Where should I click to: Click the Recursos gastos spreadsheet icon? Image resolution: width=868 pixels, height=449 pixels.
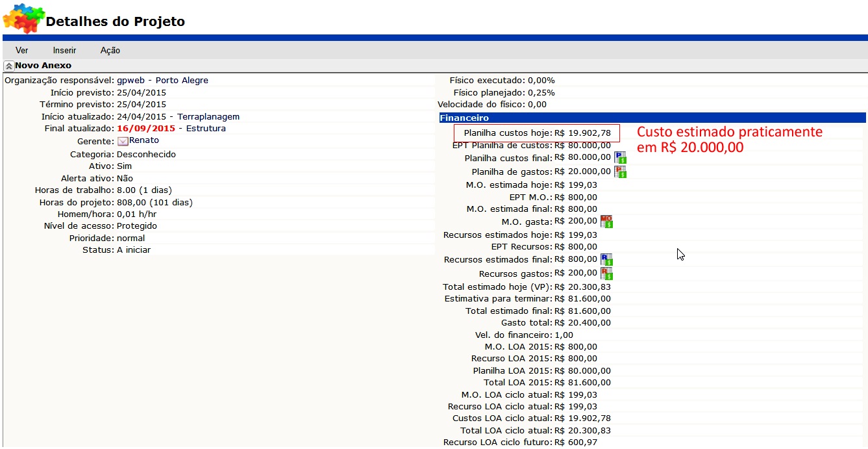pyautogui.click(x=606, y=274)
